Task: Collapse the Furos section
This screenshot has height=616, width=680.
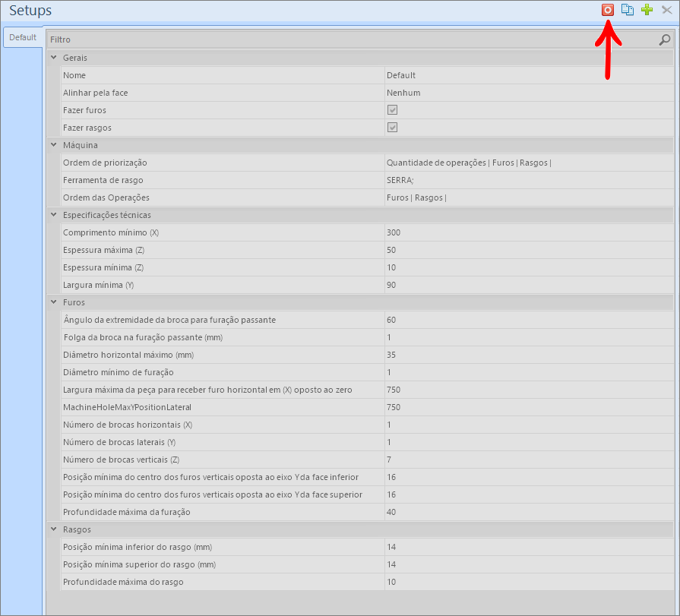Action: coord(54,302)
